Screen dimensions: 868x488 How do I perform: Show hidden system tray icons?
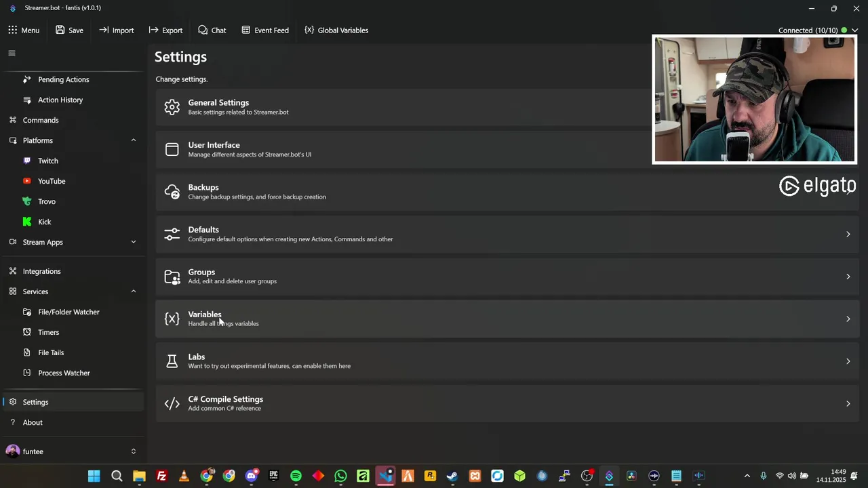[747, 476]
